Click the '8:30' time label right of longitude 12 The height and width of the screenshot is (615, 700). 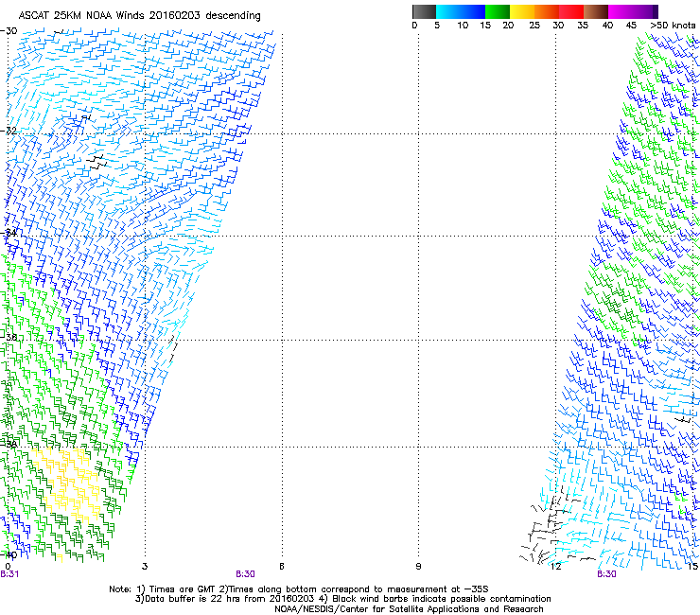click(606, 574)
